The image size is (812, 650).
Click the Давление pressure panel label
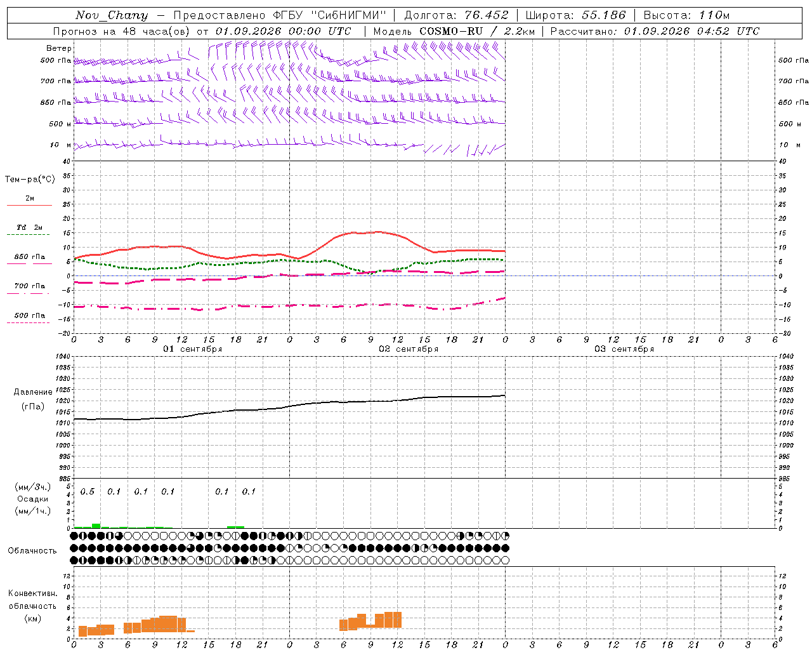point(33,392)
